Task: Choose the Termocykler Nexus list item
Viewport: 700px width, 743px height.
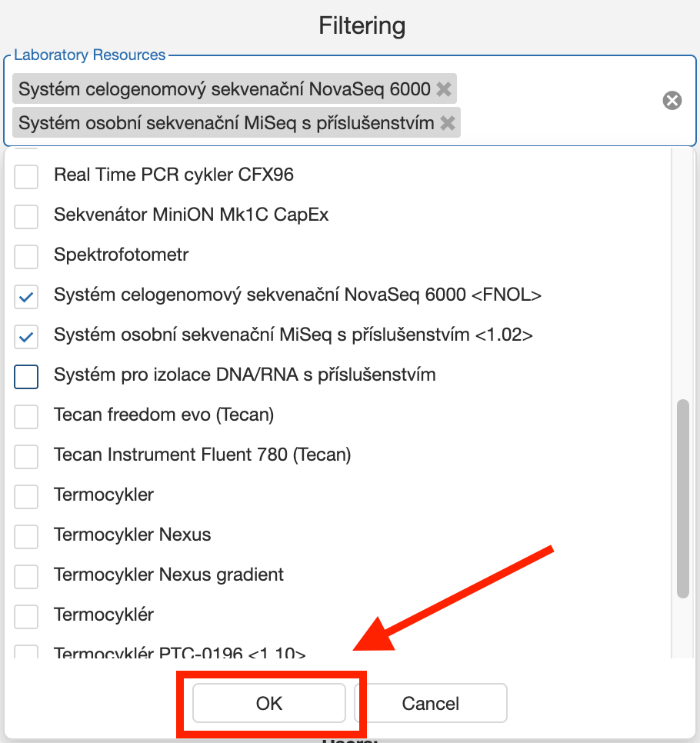Action: pyautogui.click(x=132, y=535)
